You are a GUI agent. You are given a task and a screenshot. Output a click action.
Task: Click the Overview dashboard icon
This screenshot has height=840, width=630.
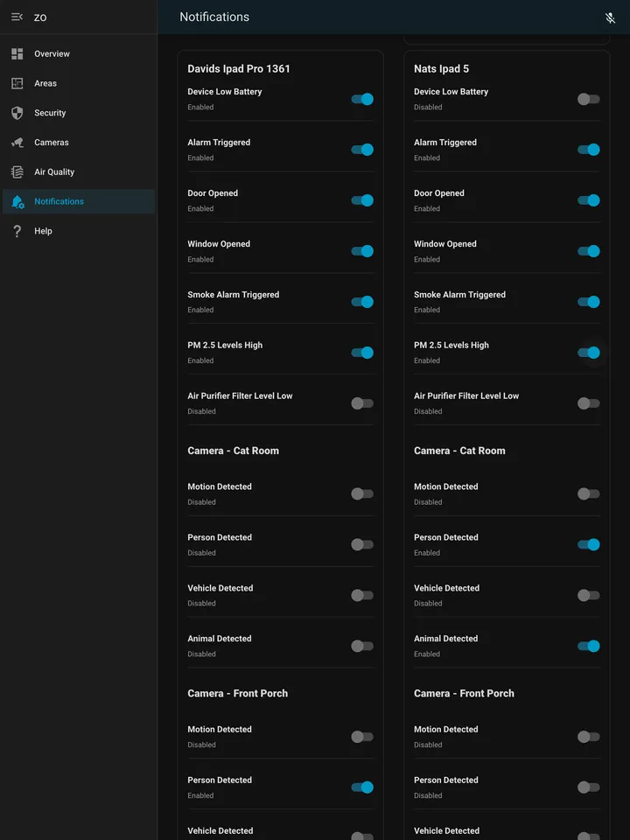click(17, 53)
